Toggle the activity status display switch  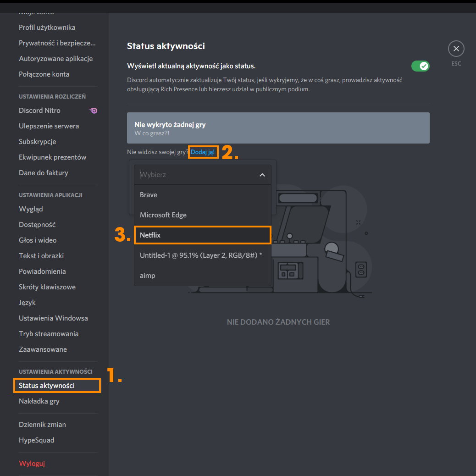(420, 66)
